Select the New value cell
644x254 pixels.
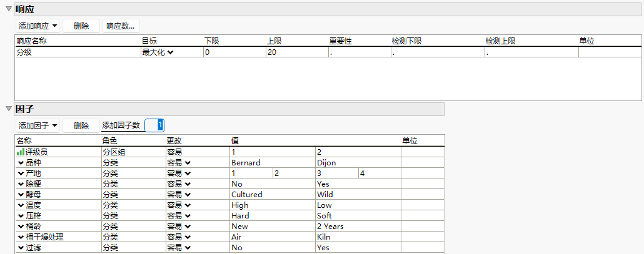[272, 227]
